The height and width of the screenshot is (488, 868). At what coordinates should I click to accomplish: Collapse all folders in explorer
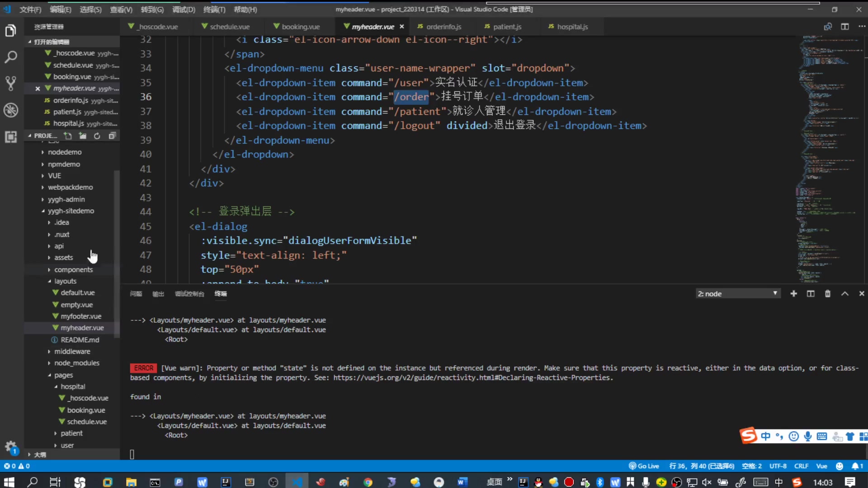pyautogui.click(x=112, y=136)
